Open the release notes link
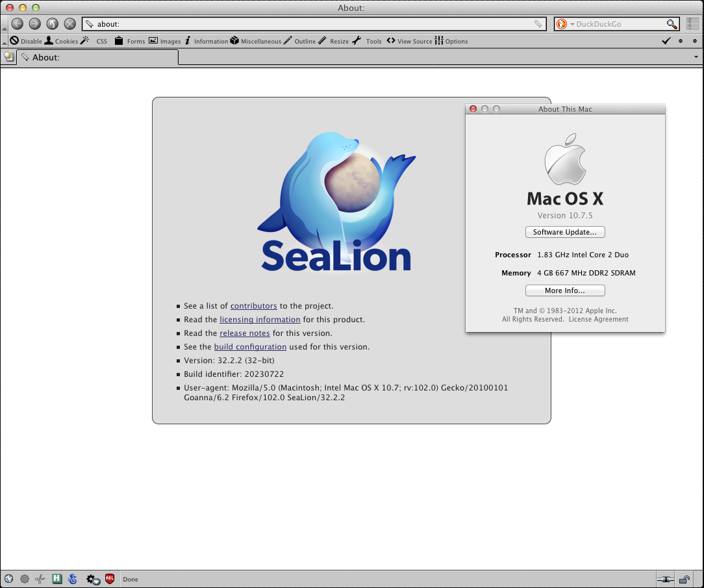The height and width of the screenshot is (588, 704). coord(245,333)
